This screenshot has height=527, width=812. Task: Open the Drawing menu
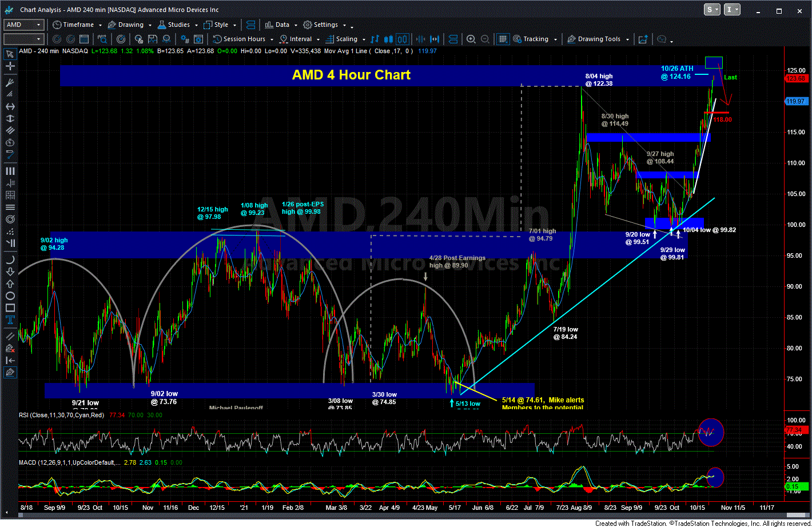pyautogui.click(x=126, y=25)
